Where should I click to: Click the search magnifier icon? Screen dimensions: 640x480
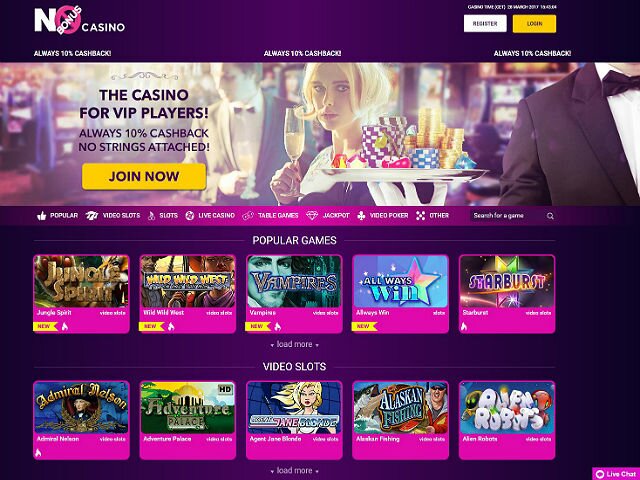click(550, 216)
